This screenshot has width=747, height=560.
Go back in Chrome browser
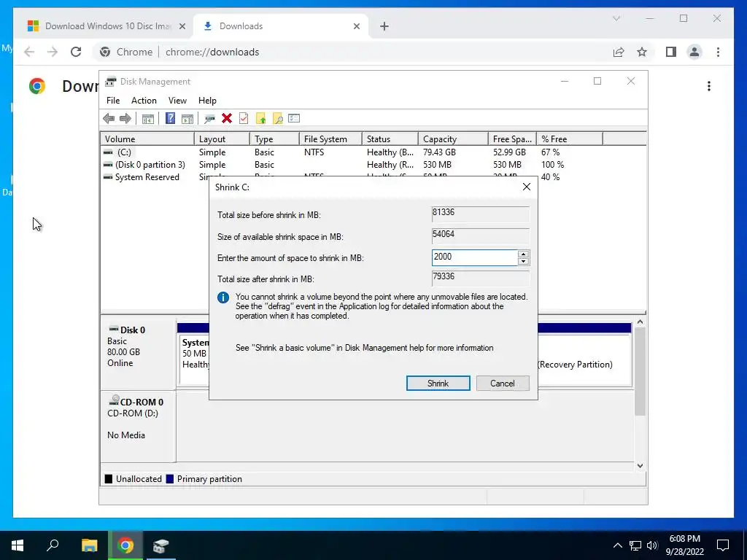(29, 52)
